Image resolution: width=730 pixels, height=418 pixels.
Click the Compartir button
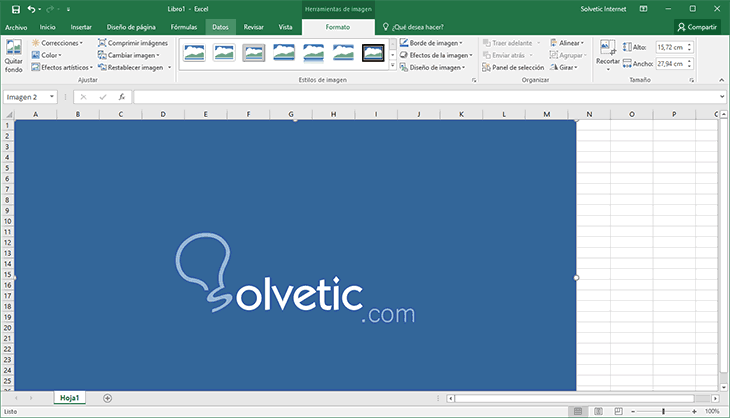click(x=697, y=27)
